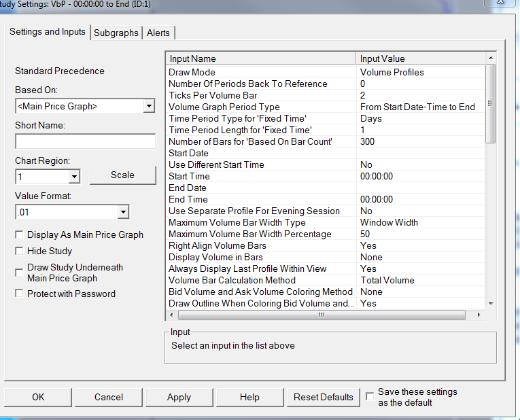Select 'Volume Graph Period Type' row
The width and height of the screenshot is (520, 420).
click(x=326, y=107)
